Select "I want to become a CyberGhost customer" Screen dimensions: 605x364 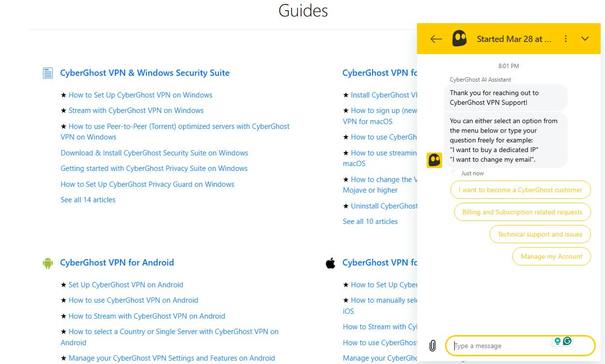click(520, 190)
